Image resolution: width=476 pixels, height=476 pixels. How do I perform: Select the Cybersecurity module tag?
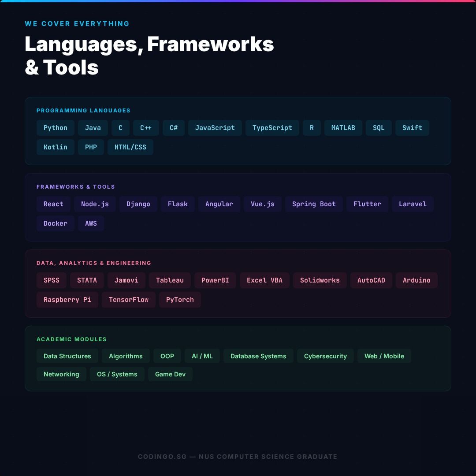(x=325, y=356)
